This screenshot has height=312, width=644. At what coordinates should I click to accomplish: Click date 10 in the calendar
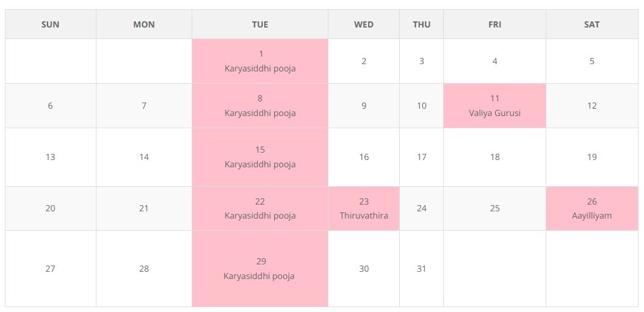point(421,106)
